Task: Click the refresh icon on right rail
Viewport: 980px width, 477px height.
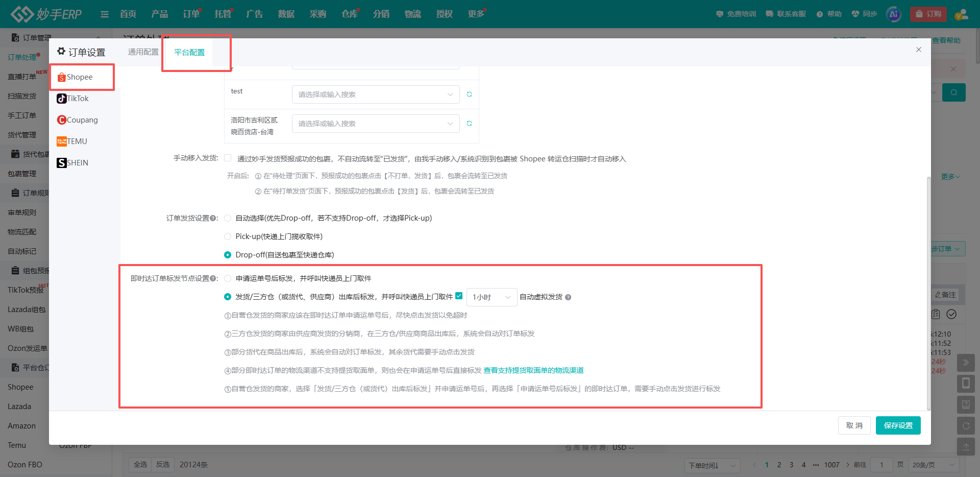Action: click(x=966, y=425)
